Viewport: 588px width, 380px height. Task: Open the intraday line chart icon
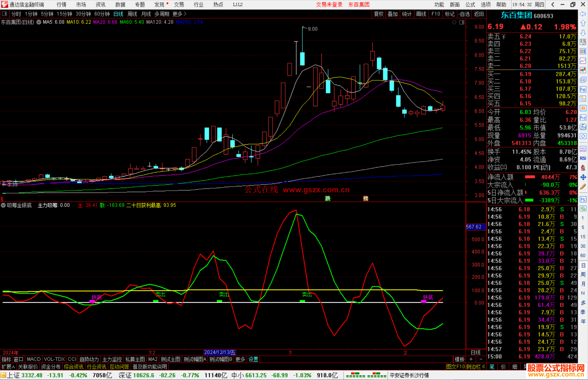[583, 61]
